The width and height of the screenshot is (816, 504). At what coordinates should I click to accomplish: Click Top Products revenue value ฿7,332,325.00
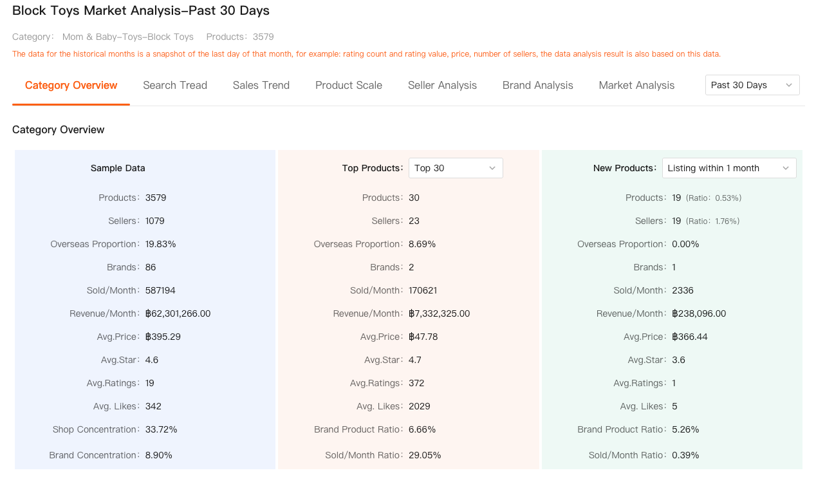click(439, 313)
